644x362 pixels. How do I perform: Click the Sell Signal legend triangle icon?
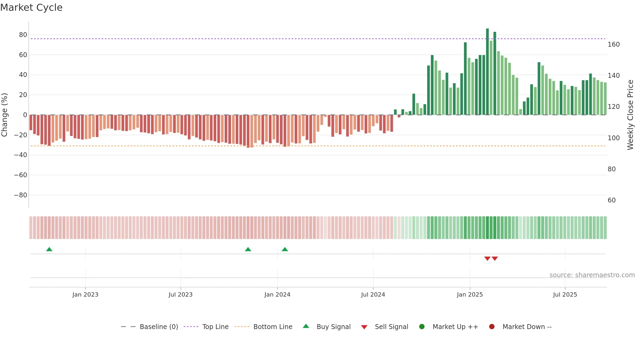click(x=364, y=327)
